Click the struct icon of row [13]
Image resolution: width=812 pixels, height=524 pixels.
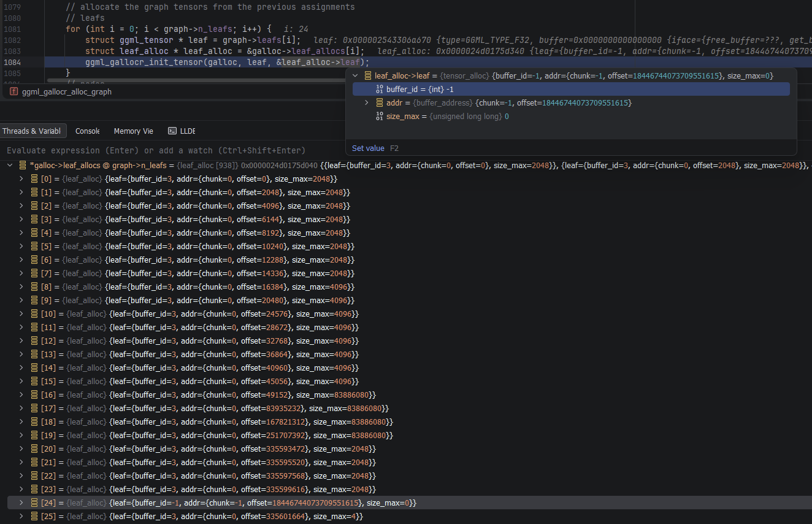coord(34,354)
